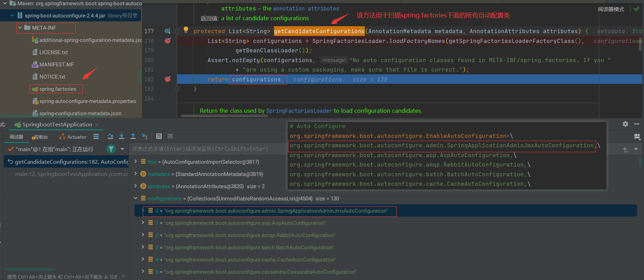Click the Trace Current Stream Chain icon

point(170,136)
